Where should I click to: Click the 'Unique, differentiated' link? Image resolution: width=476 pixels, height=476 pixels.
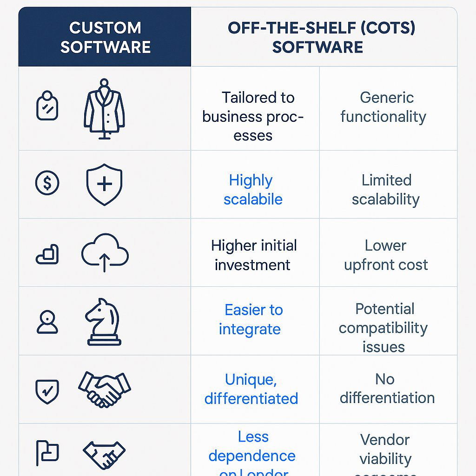pyautogui.click(x=251, y=389)
